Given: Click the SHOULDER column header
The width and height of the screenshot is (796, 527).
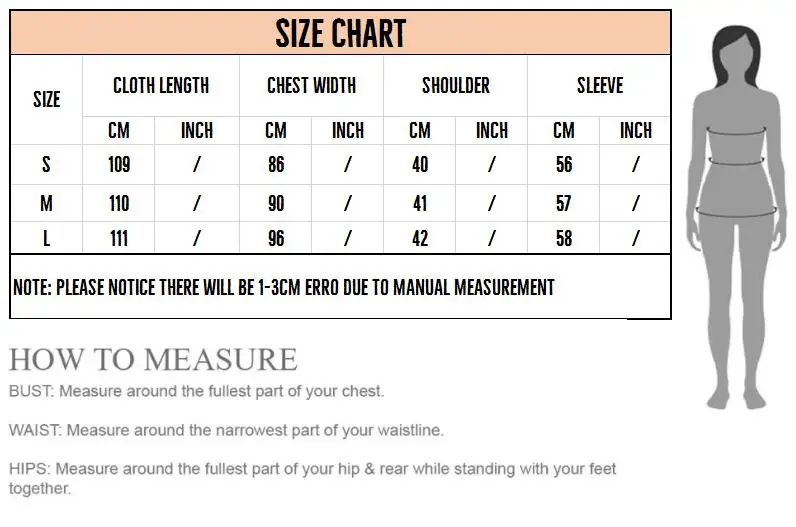Looking at the screenshot, I should 456,85.
